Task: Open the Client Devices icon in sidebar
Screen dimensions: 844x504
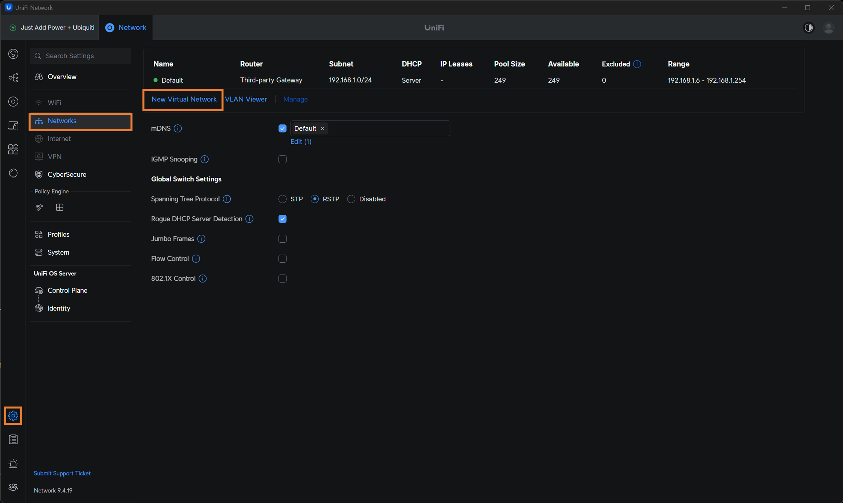Action: [13, 126]
